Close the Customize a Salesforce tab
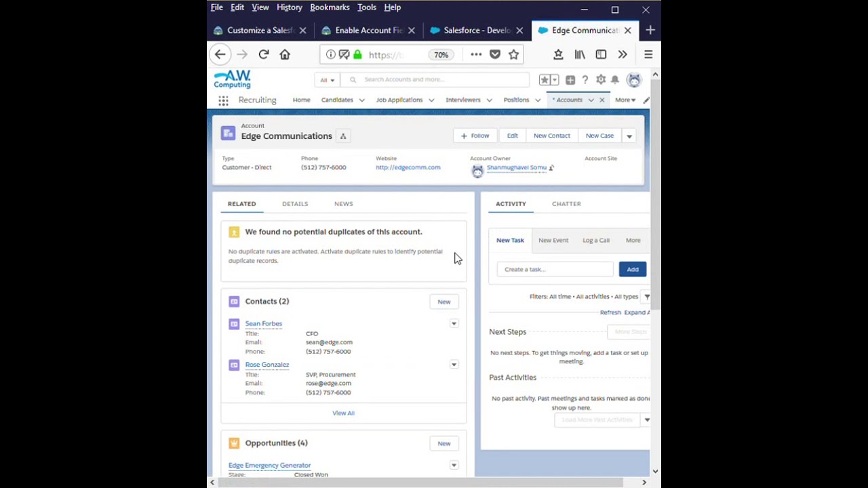Viewport: 868px width, 488px height. click(303, 30)
